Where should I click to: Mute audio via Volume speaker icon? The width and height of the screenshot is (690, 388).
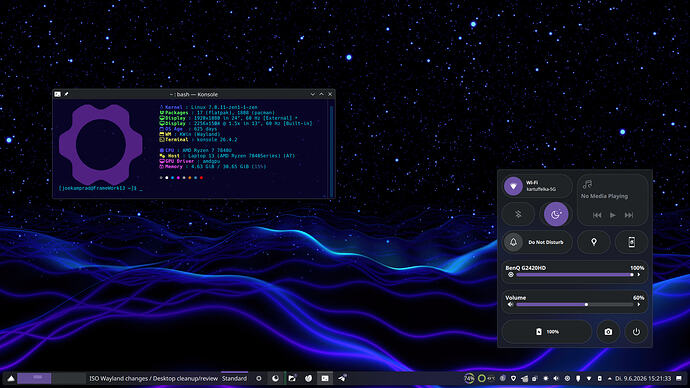pyautogui.click(x=510, y=304)
